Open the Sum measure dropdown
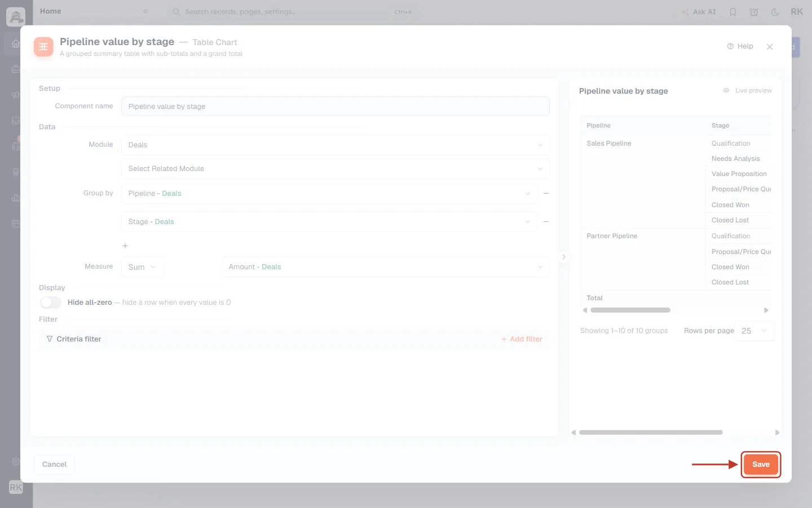 (x=143, y=267)
